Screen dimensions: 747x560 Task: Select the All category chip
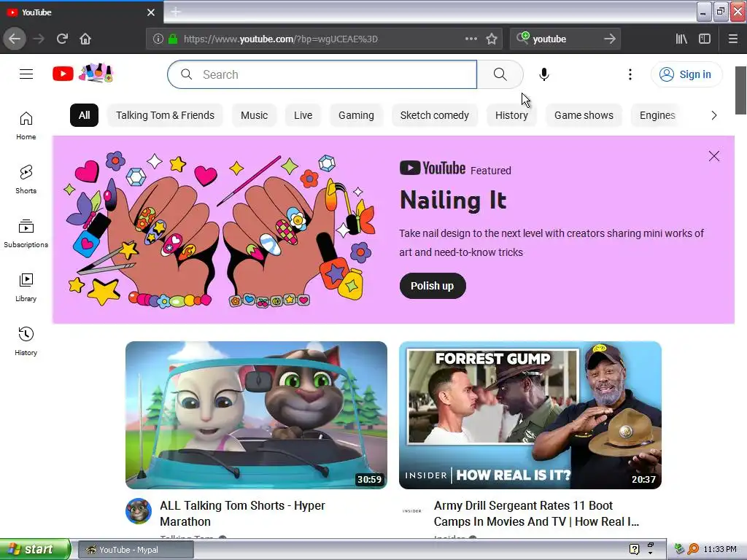[85, 115]
